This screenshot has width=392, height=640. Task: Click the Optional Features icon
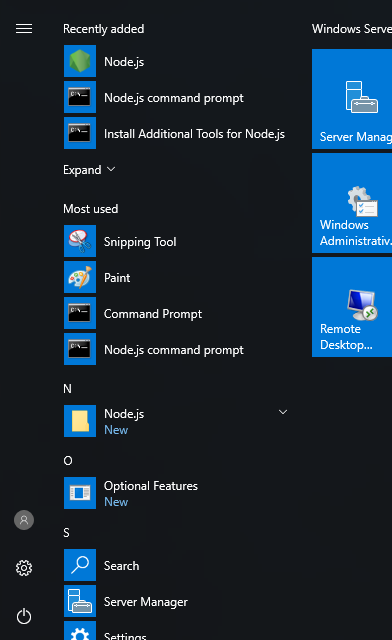[80, 493]
